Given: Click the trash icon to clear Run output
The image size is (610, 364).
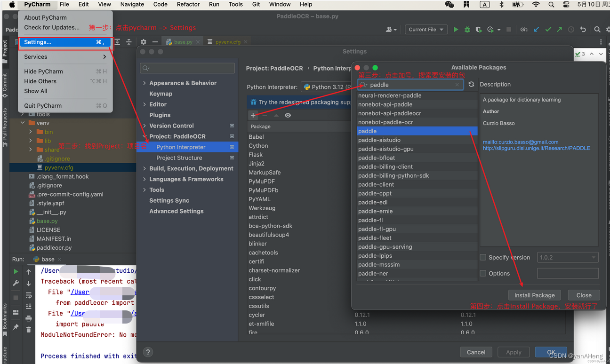Looking at the screenshot, I should 29,330.
